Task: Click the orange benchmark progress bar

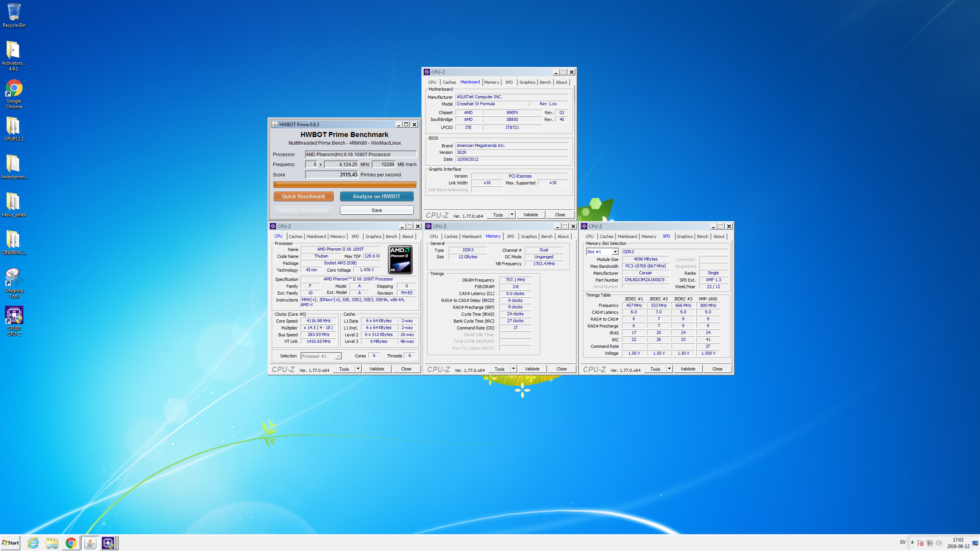Action: [345, 184]
